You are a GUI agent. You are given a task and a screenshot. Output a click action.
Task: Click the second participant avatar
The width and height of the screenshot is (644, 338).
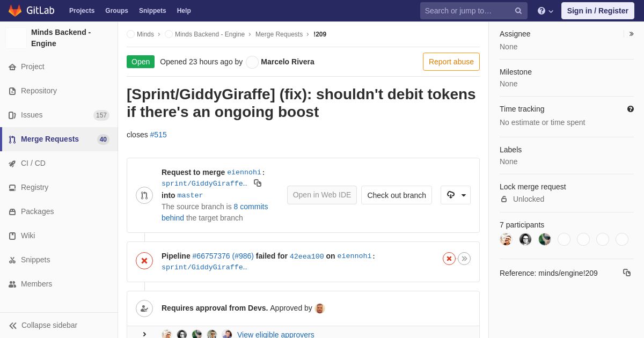[x=525, y=239]
